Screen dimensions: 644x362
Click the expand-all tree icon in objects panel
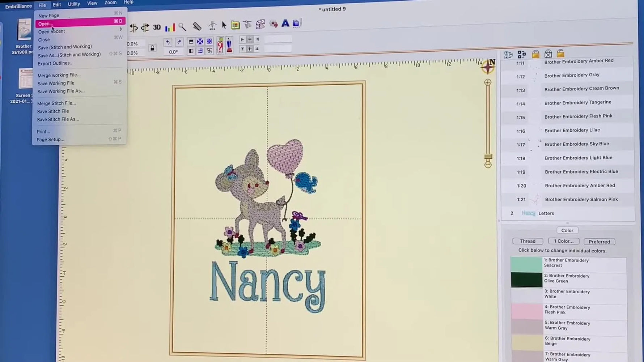click(x=508, y=55)
